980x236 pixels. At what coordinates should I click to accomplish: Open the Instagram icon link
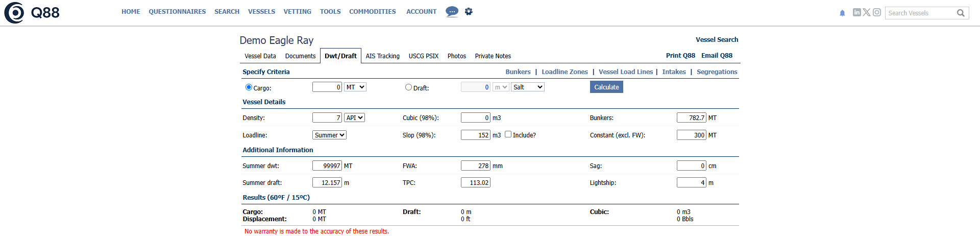[x=877, y=12]
